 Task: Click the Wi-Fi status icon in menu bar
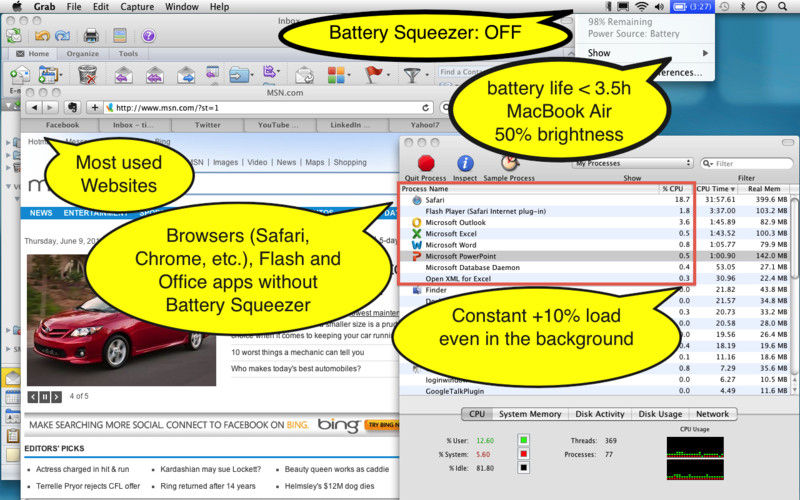(642, 7)
